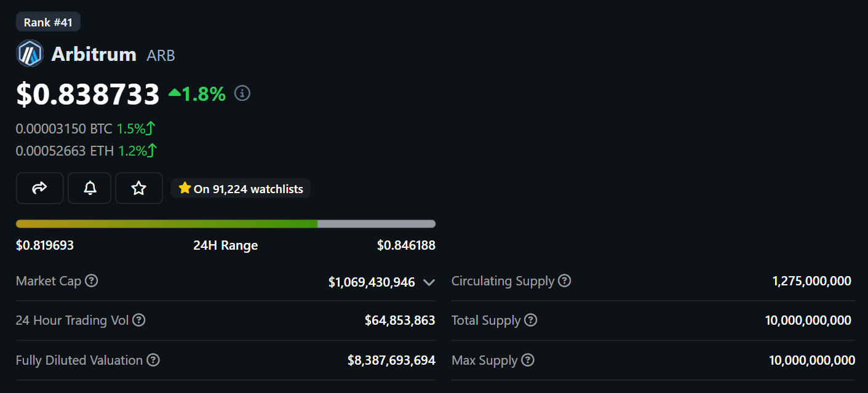Screen dimensions: 868x393
Task: Click the ETH price 0.00052663 line
Action: pyautogui.click(x=65, y=151)
